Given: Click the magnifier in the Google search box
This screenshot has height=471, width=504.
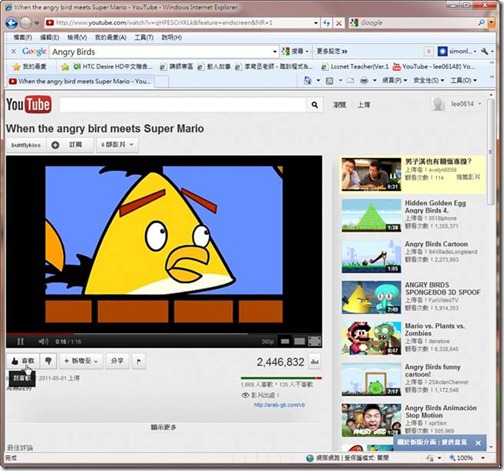Looking at the screenshot, I should [x=481, y=23].
